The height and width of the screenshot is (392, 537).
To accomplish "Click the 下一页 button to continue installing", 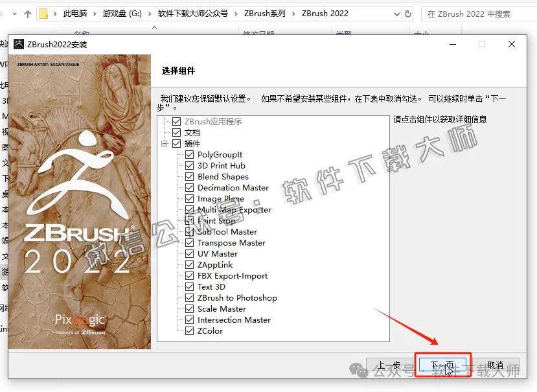I will pyautogui.click(x=442, y=363).
